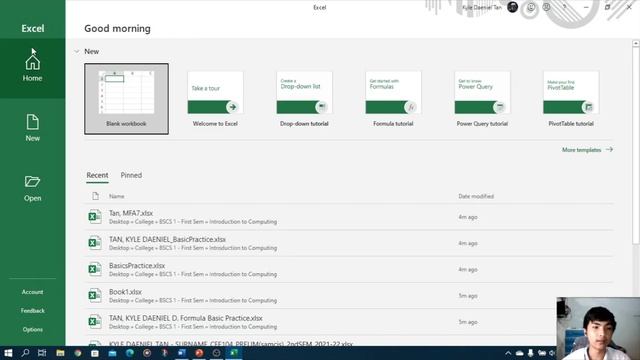
Task: Show hidden system tray icons
Action: click(x=508, y=353)
